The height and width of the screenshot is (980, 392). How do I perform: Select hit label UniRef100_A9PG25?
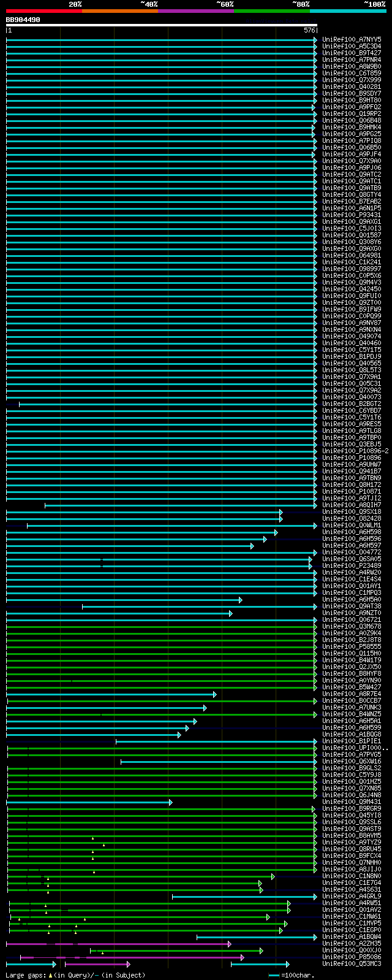click(352, 134)
